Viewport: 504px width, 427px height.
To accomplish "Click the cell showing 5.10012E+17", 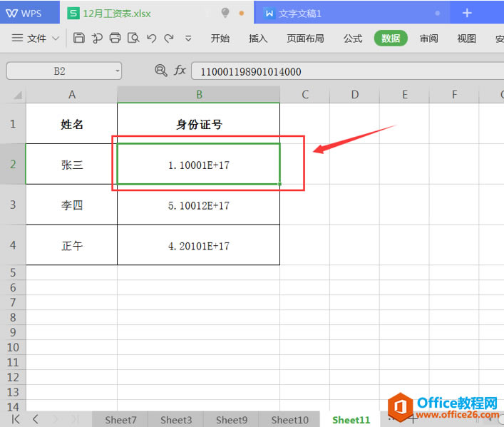I will coord(199,205).
